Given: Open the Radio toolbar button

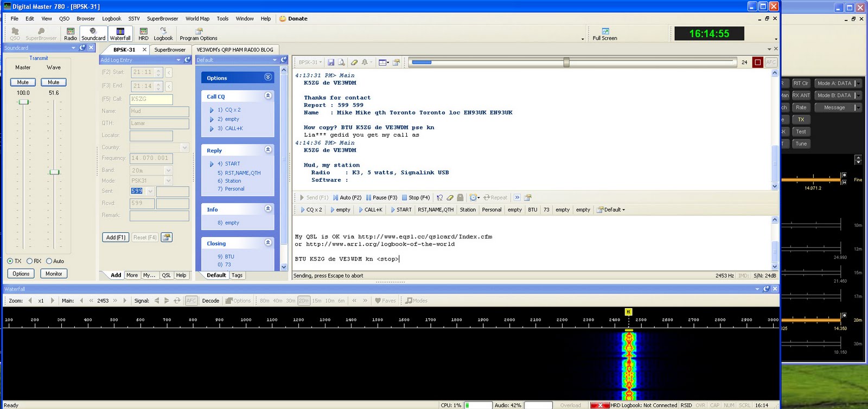Looking at the screenshot, I should point(71,34).
